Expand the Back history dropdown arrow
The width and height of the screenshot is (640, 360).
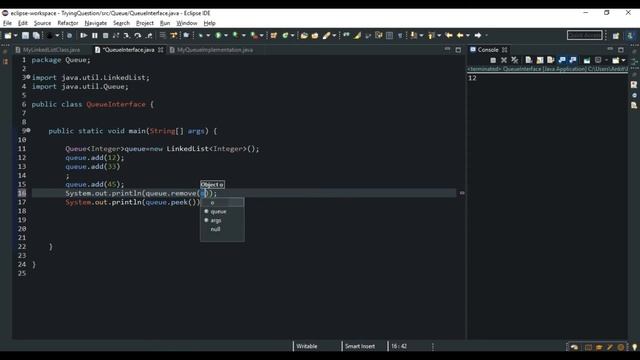(x=468, y=36)
